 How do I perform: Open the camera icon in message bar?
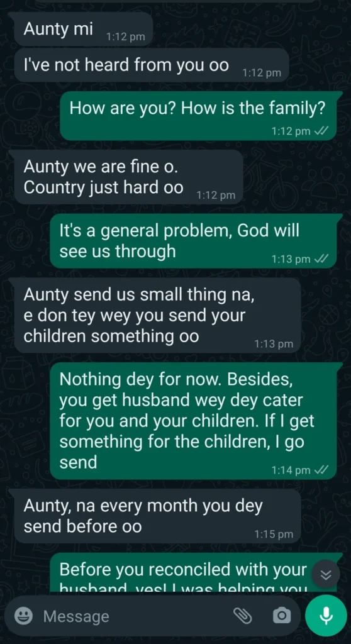[x=282, y=615]
